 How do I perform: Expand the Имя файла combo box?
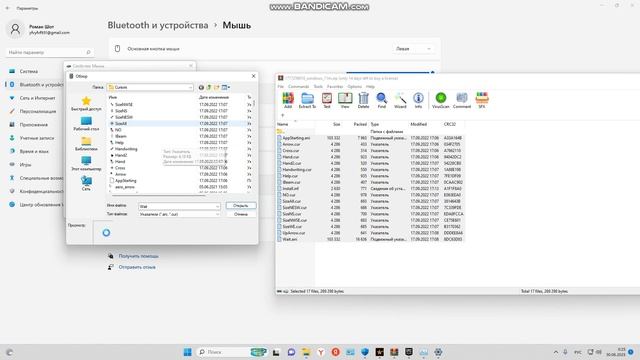(217, 207)
